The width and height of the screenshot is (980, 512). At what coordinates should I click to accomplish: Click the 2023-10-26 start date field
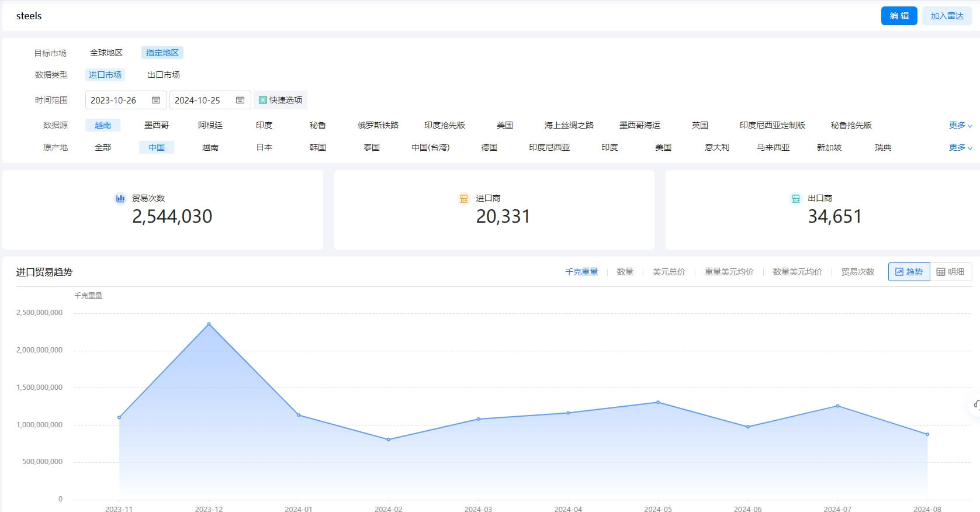click(x=126, y=100)
